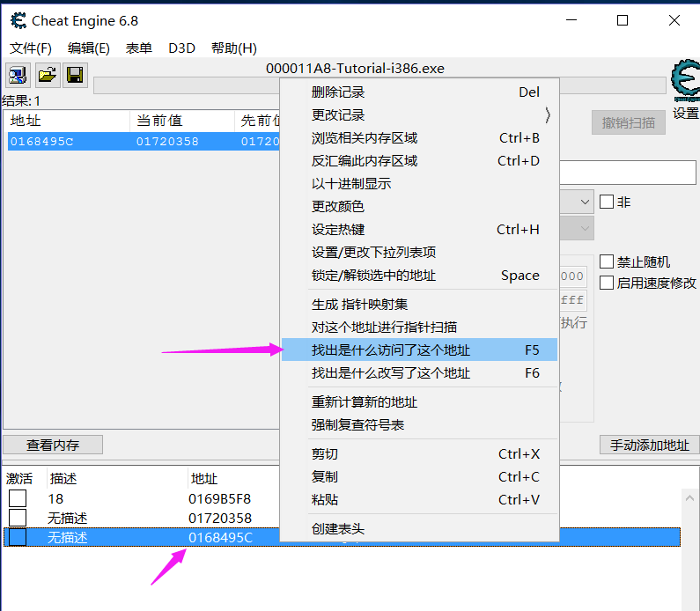Open the D3D menu
The height and width of the screenshot is (611, 700).
[x=181, y=48]
